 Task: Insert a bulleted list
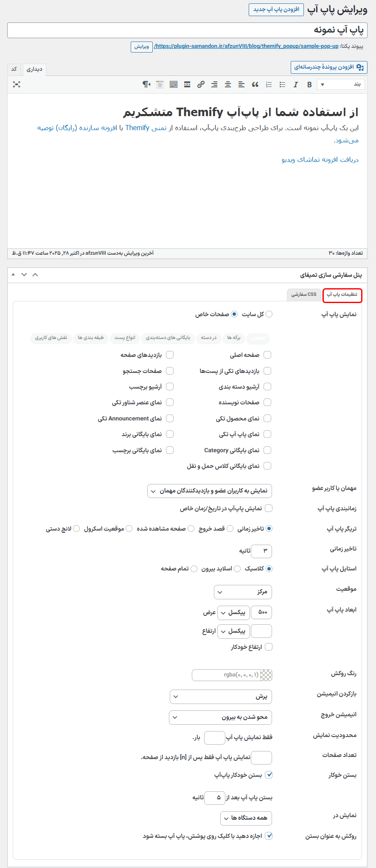282,85
